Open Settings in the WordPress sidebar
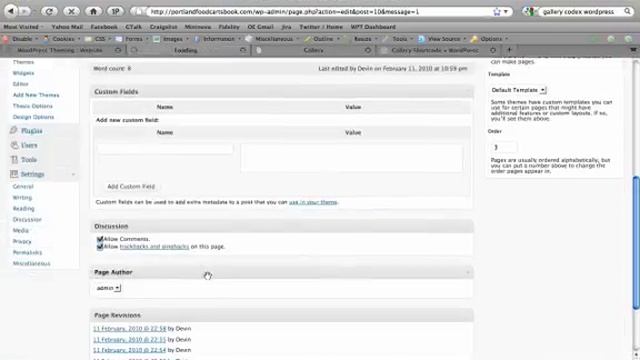The width and height of the screenshot is (640, 360). [x=32, y=174]
